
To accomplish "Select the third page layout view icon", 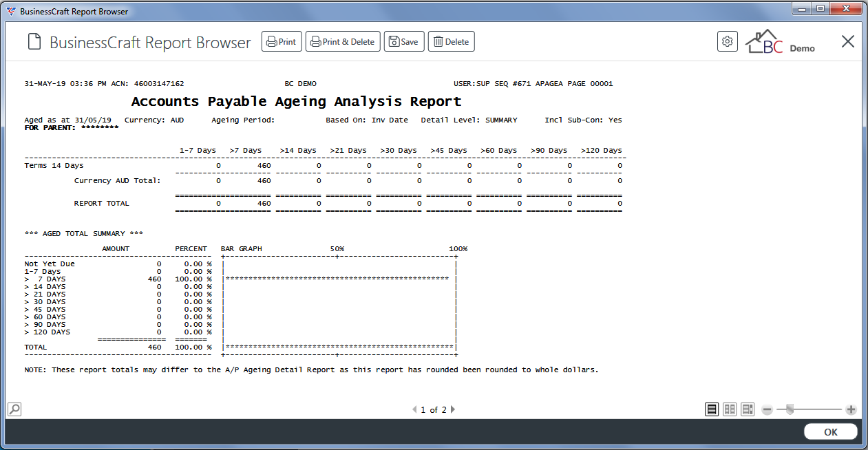I will 748,409.
